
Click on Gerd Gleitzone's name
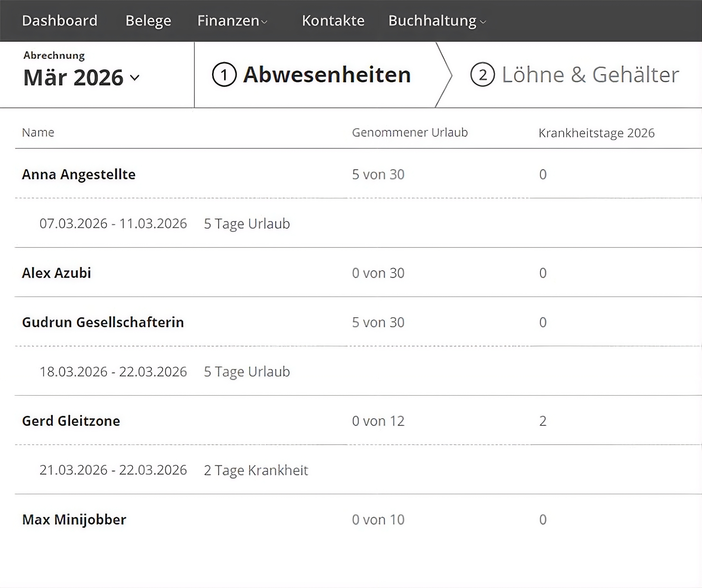point(71,421)
